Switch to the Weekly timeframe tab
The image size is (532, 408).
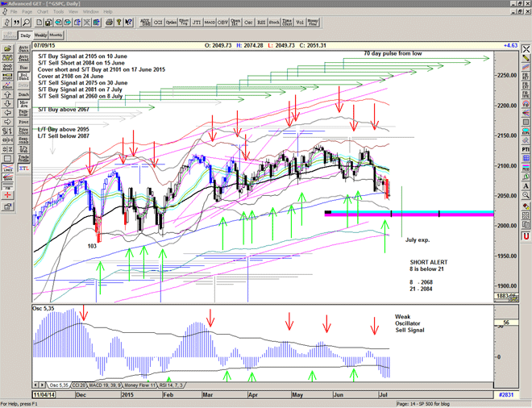tap(40, 35)
